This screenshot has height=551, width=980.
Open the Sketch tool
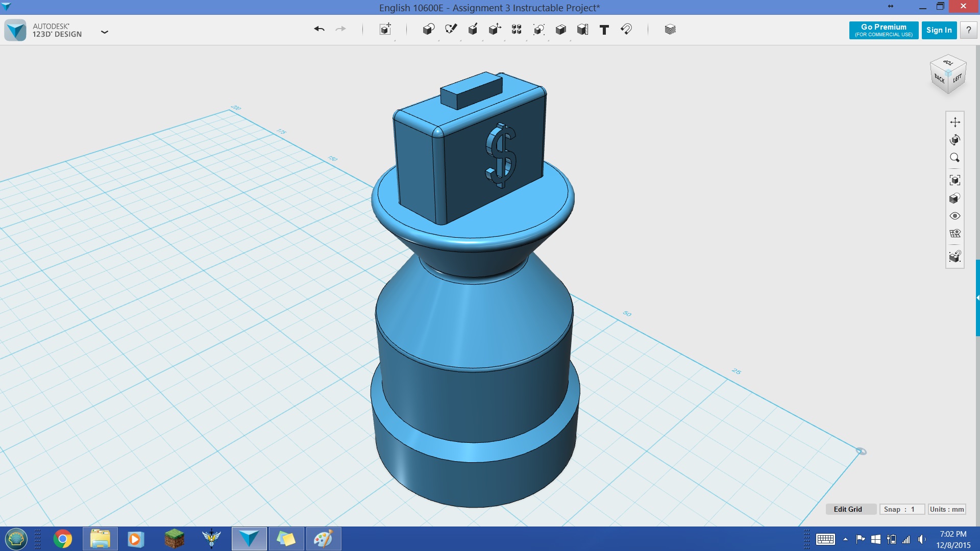pyautogui.click(x=451, y=29)
